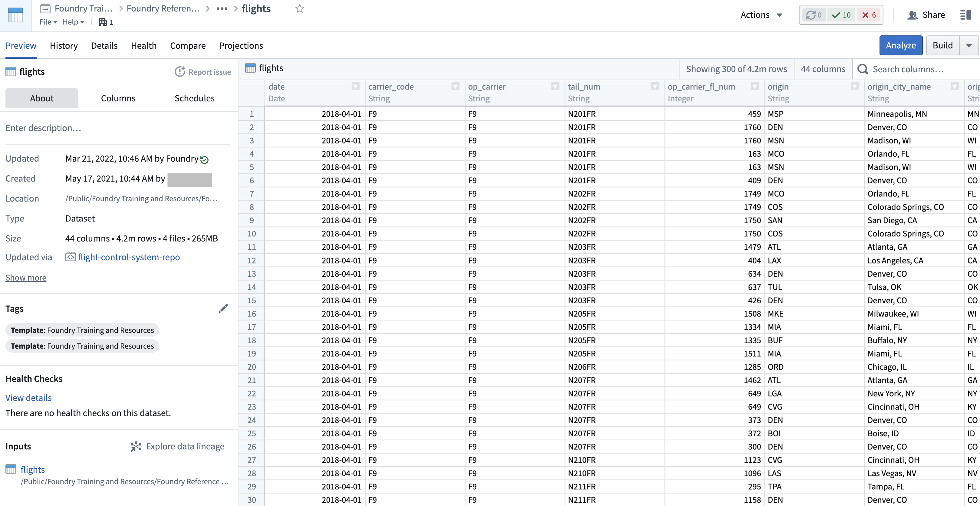Click View details under Health Checks
The width and height of the screenshot is (980, 506).
(28, 398)
